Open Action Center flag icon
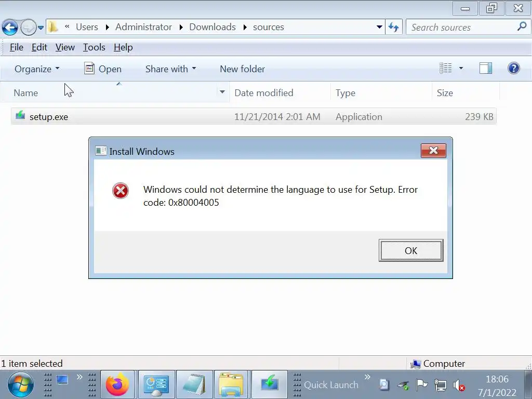 click(421, 384)
